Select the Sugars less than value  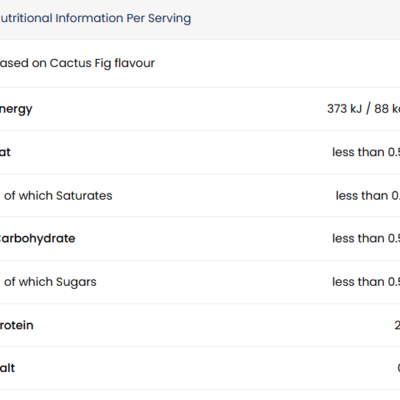[x=366, y=282]
